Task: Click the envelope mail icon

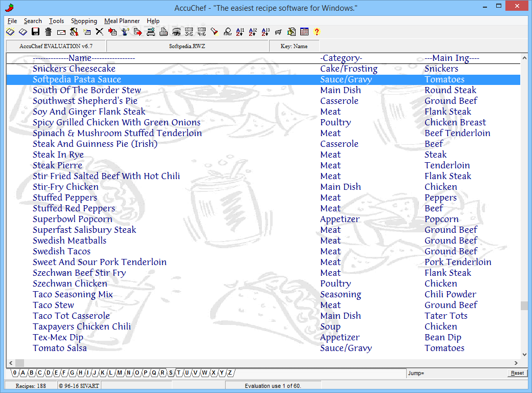Action: pos(61,32)
